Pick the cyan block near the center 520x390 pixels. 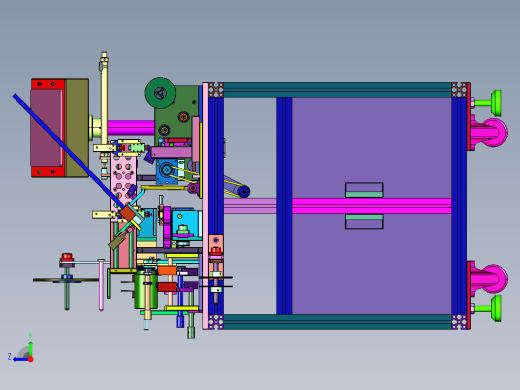tap(187, 223)
